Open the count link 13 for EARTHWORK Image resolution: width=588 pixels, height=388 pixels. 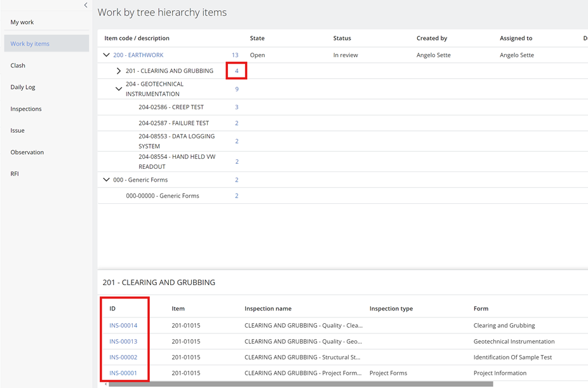tap(234, 55)
